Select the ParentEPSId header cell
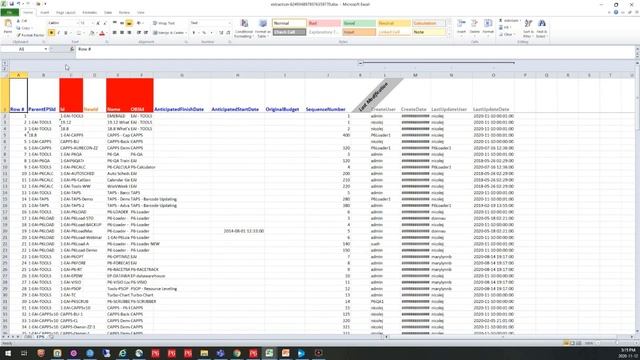This screenshot has height=360, width=640. [x=43, y=95]
